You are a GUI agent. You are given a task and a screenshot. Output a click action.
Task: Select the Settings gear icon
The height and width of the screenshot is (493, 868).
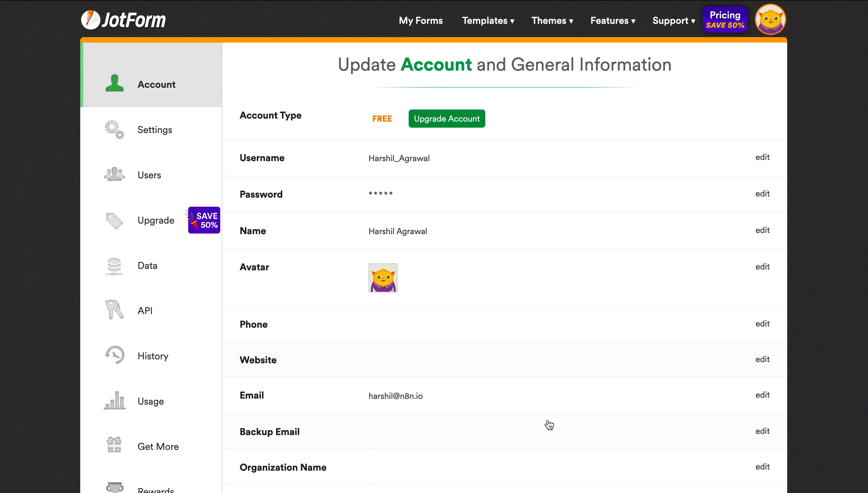coord(114,129)
